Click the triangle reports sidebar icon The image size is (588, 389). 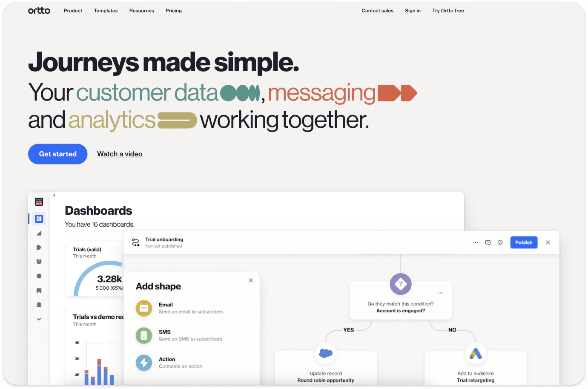pos(39,233)
